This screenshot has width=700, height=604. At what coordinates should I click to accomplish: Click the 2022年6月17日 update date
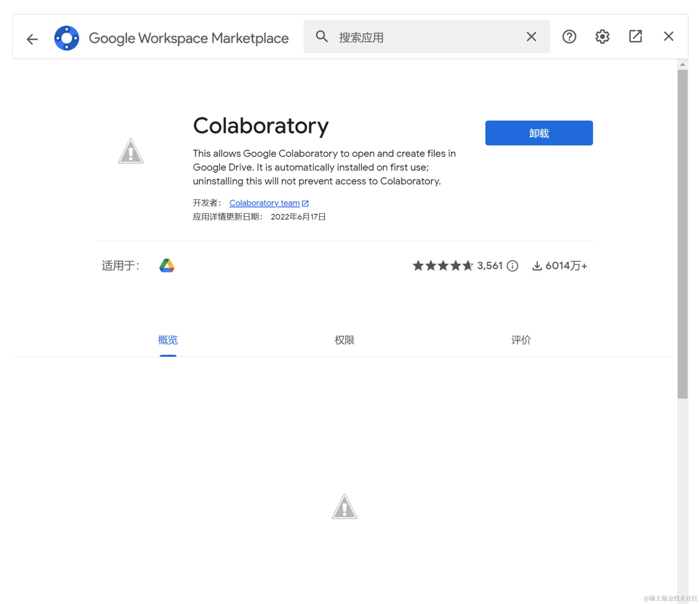tap(298, 217)
